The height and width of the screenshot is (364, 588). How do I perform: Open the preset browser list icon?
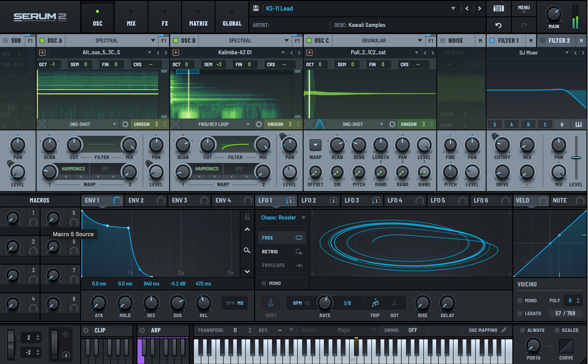pyautogui.click(x=498, y=8)
